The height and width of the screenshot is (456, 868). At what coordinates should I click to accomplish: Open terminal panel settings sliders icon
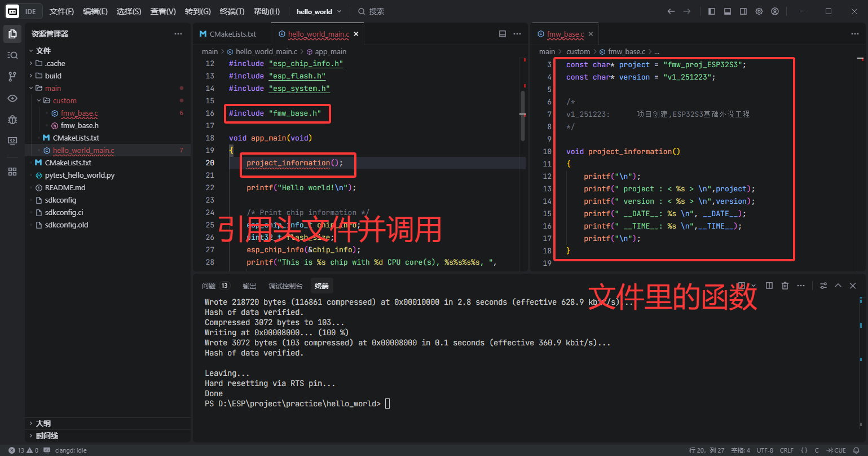click(823, 286)
